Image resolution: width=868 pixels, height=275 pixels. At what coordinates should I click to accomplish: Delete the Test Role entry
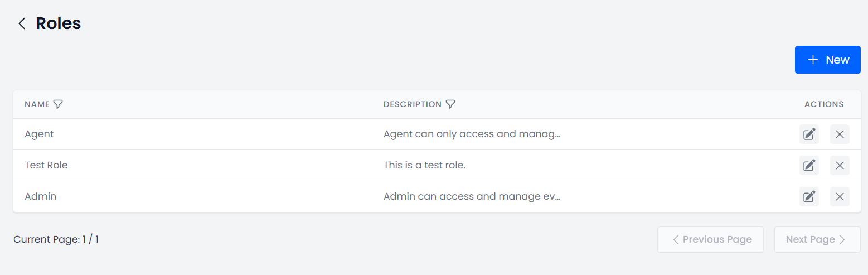point(840,166)
